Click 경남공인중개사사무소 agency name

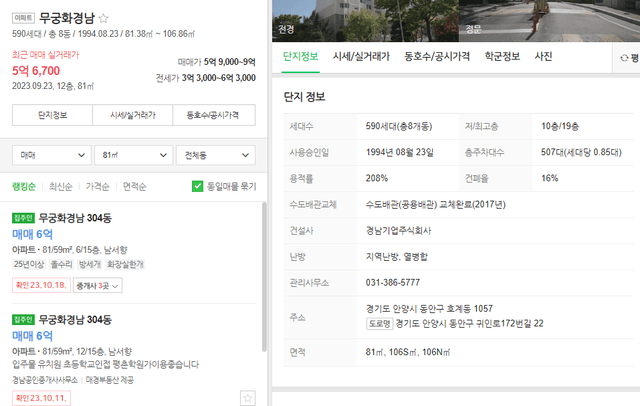tap(45, 380)
